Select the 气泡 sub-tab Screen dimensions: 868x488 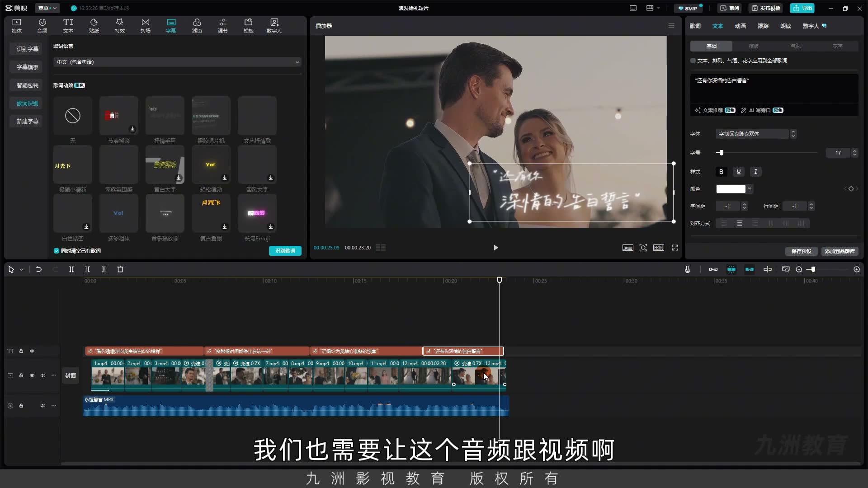tap(796, 46)
